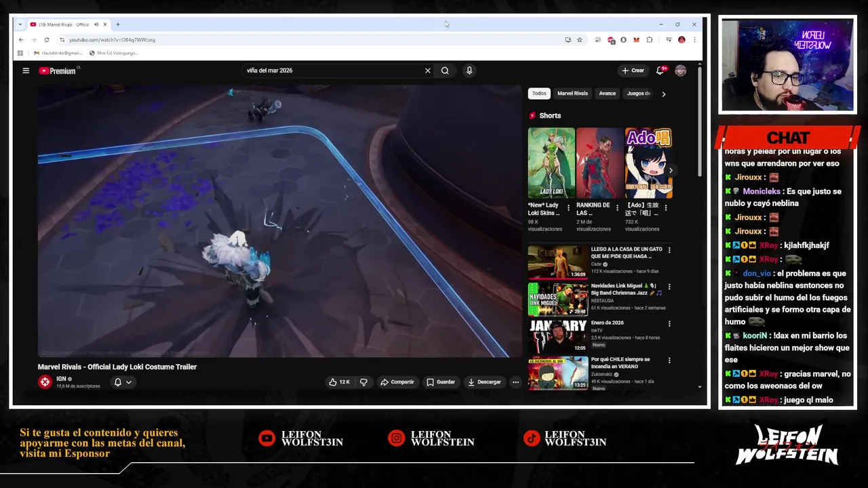Open the Lady Loki Skins short
Image resolution: width=868 pixels, height=488 pixels.
(x=551, y=163)
